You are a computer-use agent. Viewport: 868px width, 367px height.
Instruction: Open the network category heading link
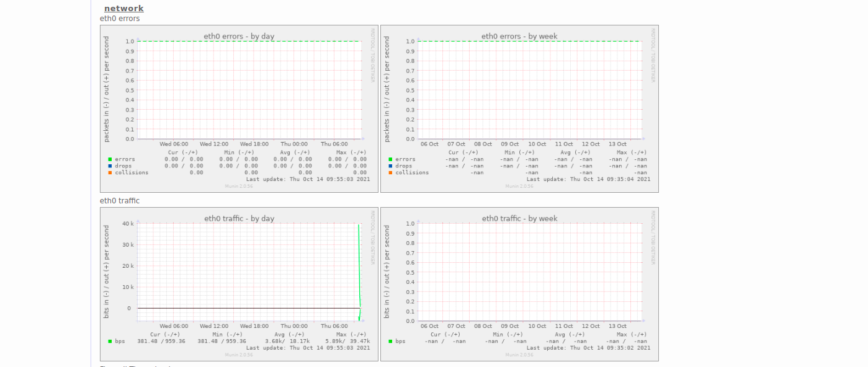pyautogui.click(x=124, y=8)
